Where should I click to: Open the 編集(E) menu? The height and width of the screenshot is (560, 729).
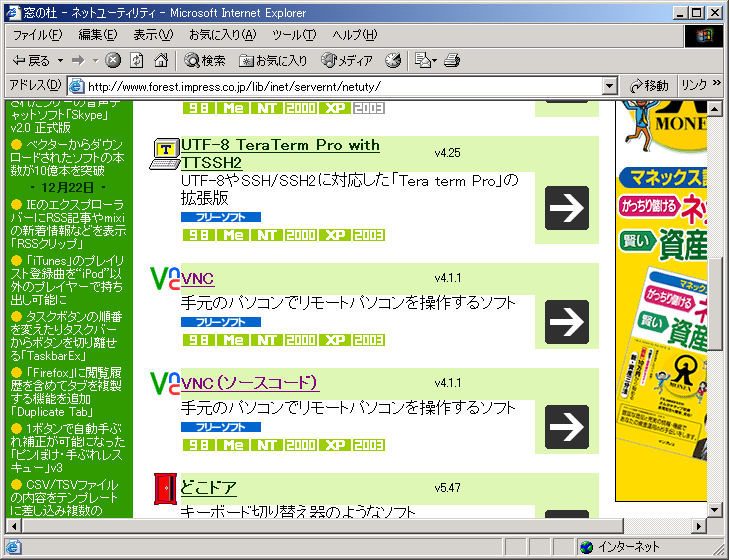tap(98, 35)
